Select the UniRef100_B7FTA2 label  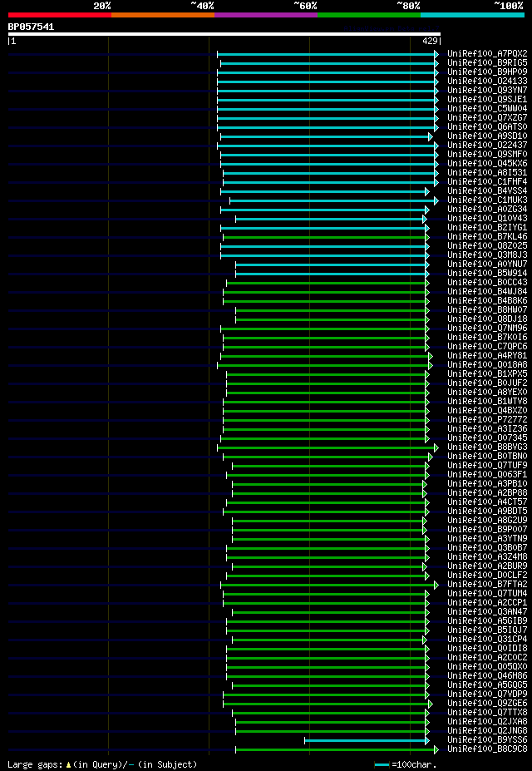[x=487, y=586]
